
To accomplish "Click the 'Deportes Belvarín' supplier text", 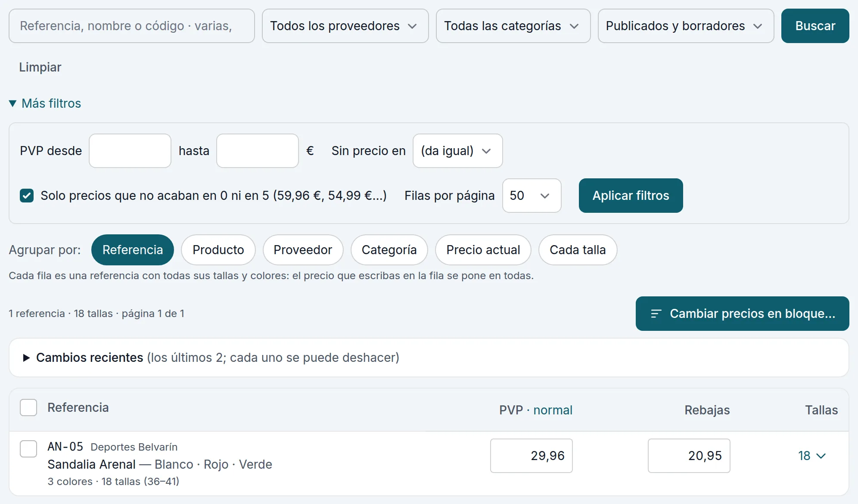I will (134, 447).
